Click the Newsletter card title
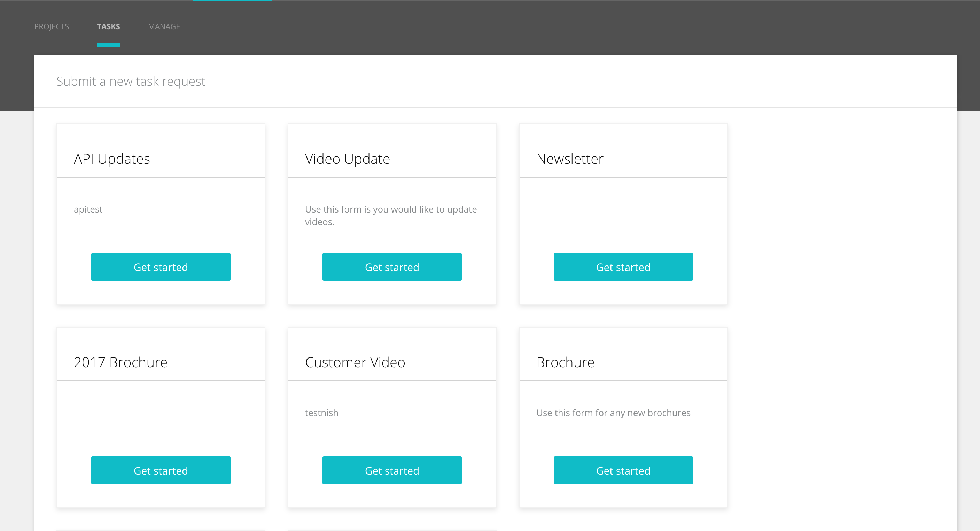Image resolution: width=980 pixels, height=531 pixels. click(569, 159)
